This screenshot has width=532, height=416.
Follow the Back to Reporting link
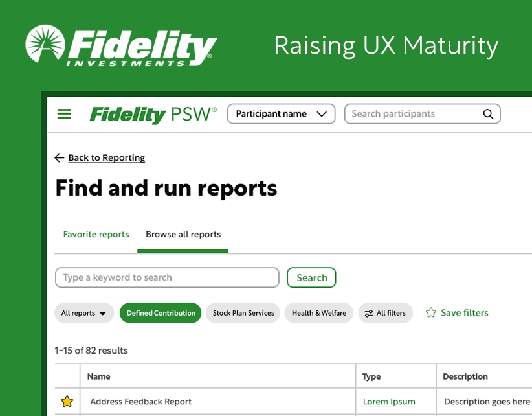pyautogui.click(x=107, y=157)
